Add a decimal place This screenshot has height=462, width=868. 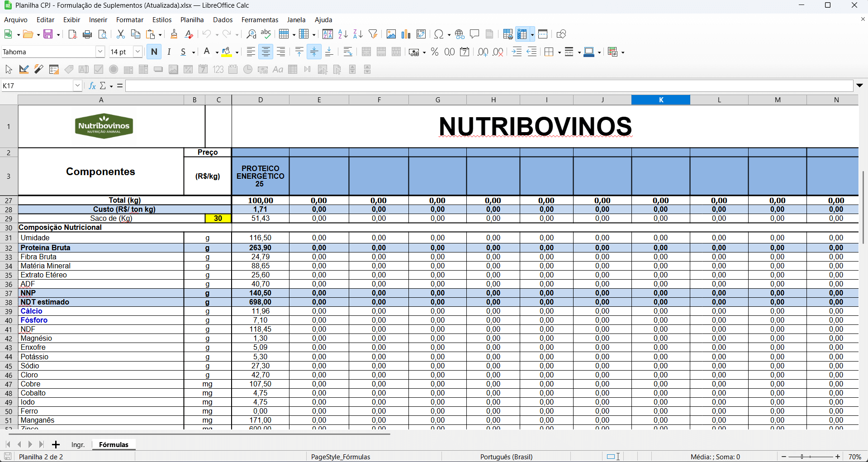click(483, 52)
